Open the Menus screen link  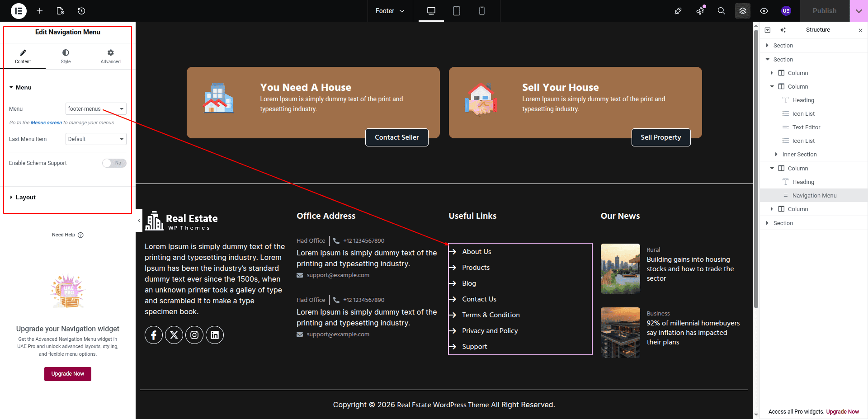pyautogui.click(x=46, y=123)
